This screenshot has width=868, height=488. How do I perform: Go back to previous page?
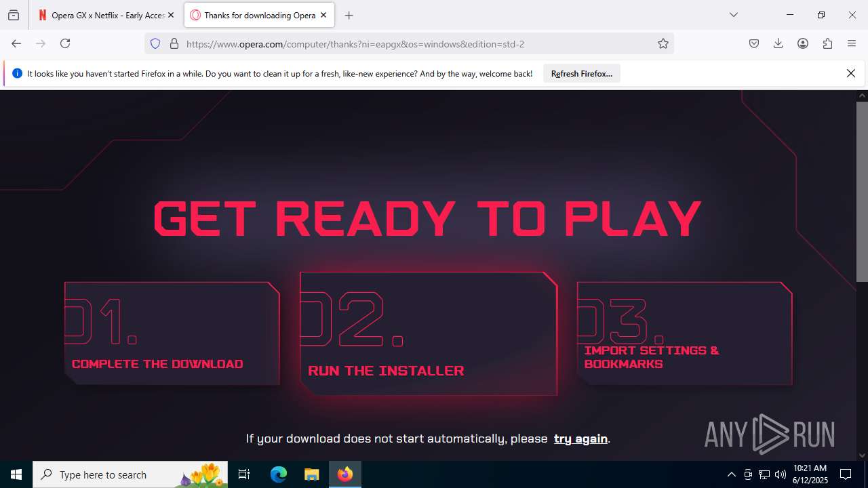pos(16,43)
